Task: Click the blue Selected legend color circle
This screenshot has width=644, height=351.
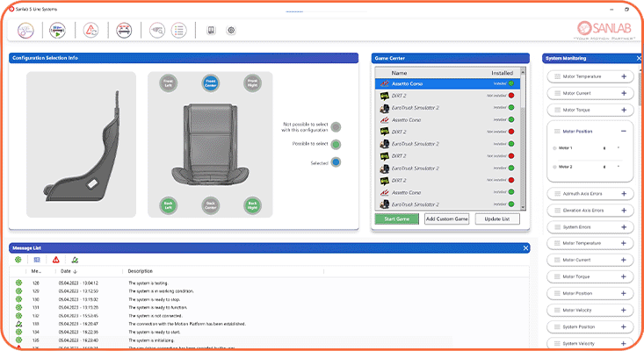Action: point(336,161)
